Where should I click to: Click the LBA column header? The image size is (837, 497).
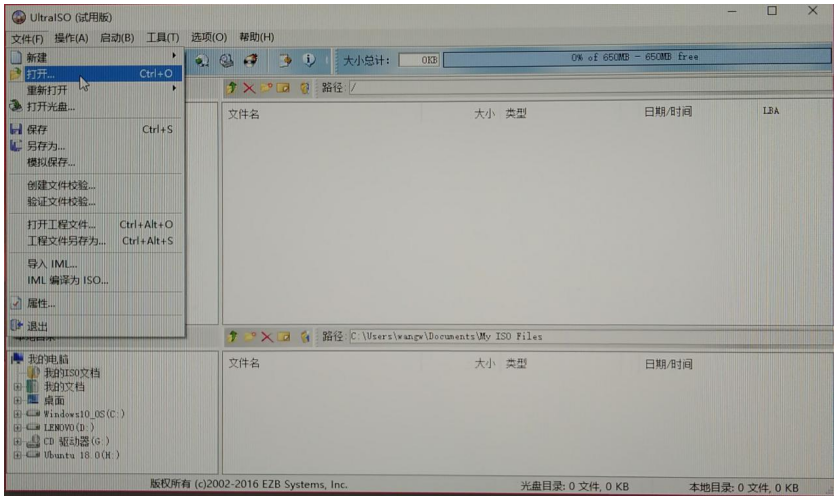click(x=770, y=111)
